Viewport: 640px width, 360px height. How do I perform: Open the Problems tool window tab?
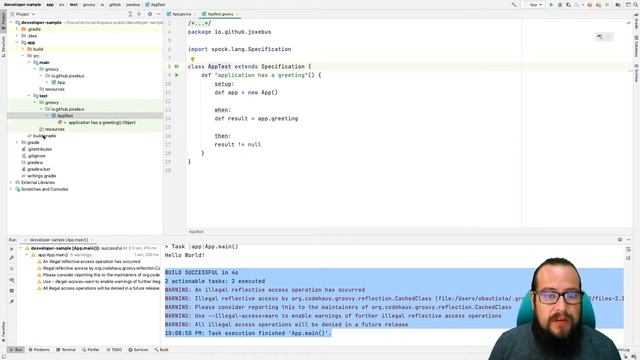39,350
